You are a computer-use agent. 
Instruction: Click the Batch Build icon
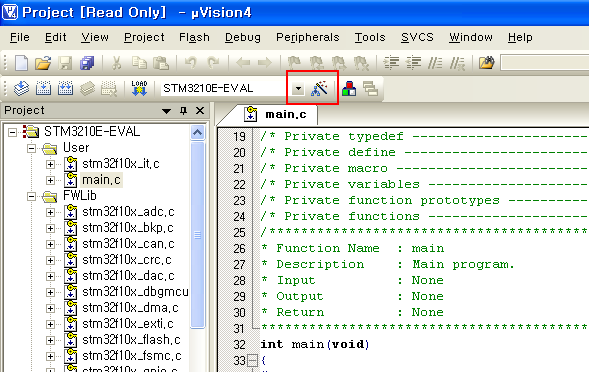pyautogui.click(x=87, y=89)
